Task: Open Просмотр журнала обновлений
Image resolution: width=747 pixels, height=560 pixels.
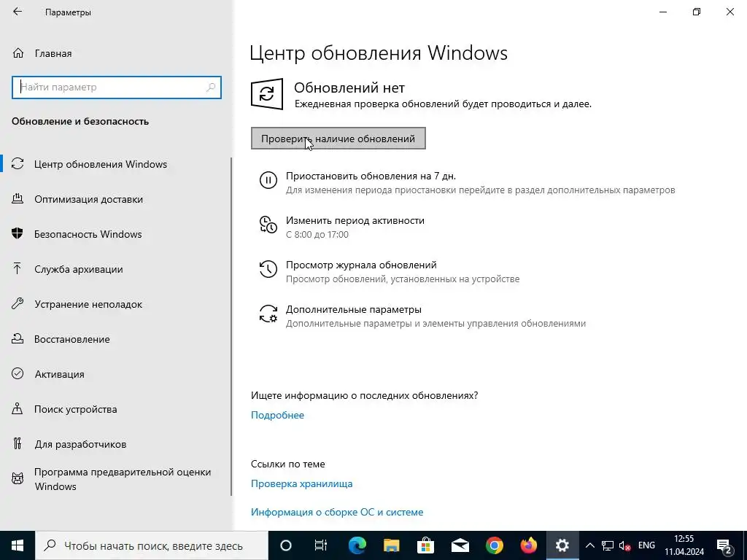Action: click(x=361, y=265)
